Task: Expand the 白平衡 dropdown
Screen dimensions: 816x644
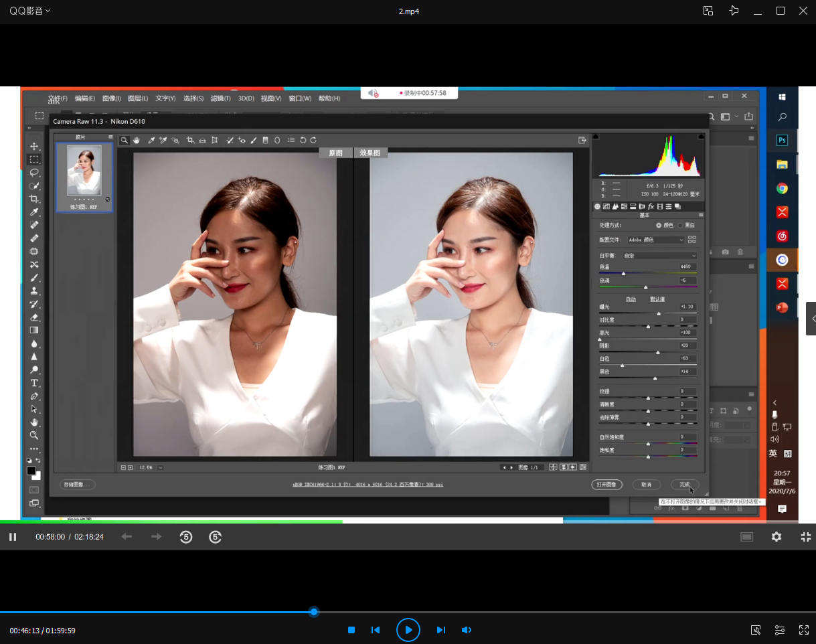Action: [x=659, y=256]
